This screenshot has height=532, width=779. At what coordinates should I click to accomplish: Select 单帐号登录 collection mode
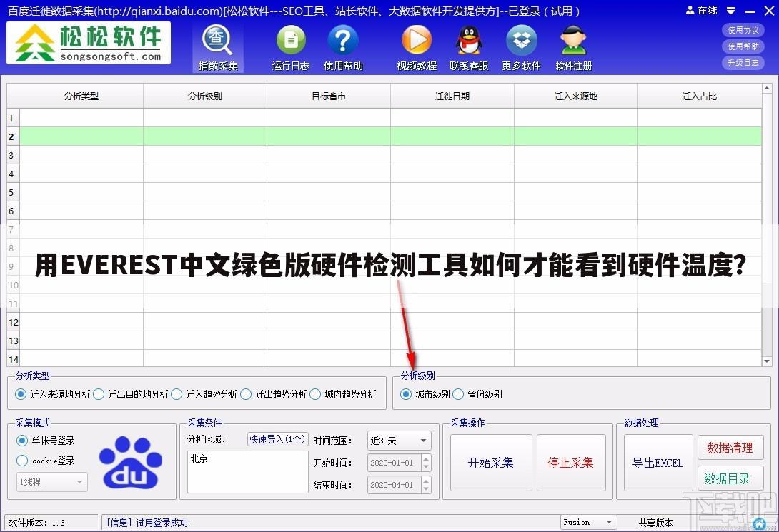(x=46, y=440)
